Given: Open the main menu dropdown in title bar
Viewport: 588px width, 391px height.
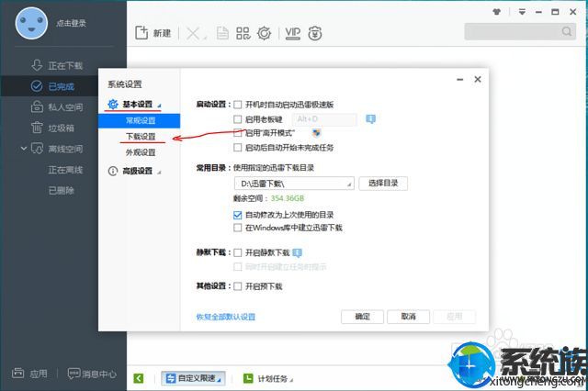Looking at the screenshot, I should 522,12.
